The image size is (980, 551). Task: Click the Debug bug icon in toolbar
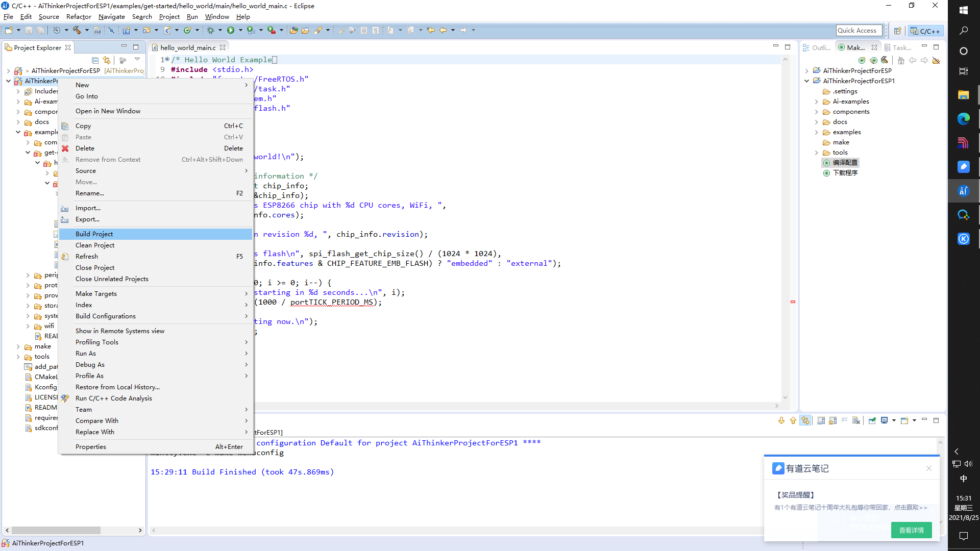click(x=210, y=31)
